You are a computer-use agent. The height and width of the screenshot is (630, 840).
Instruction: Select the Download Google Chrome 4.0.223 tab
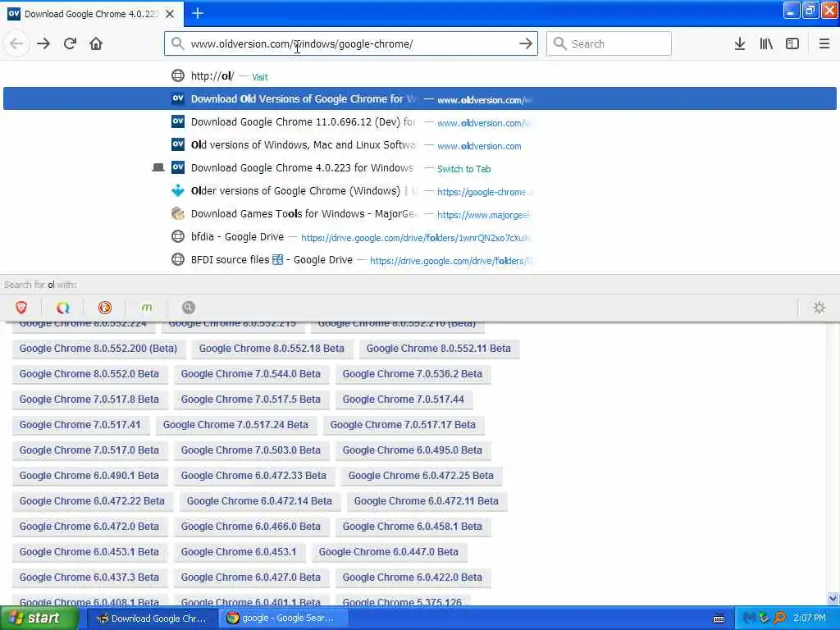point(92,14)
